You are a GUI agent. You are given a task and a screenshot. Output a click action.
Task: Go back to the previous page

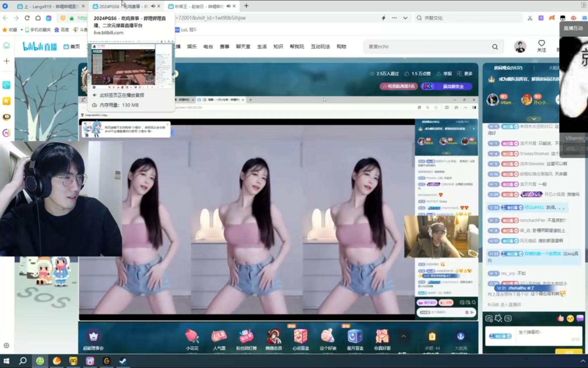[x=5, y=18]
